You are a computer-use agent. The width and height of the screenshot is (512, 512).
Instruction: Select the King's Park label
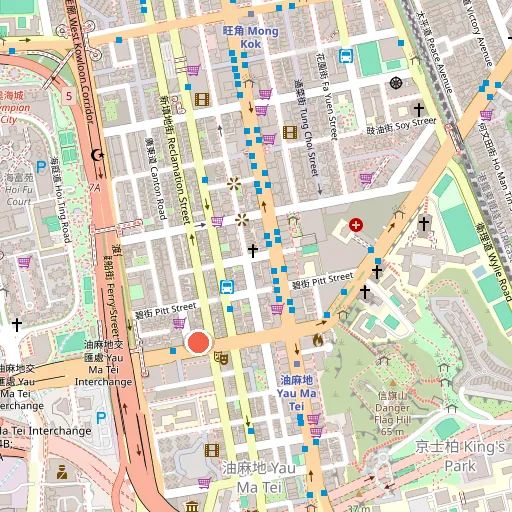point(460,456)
